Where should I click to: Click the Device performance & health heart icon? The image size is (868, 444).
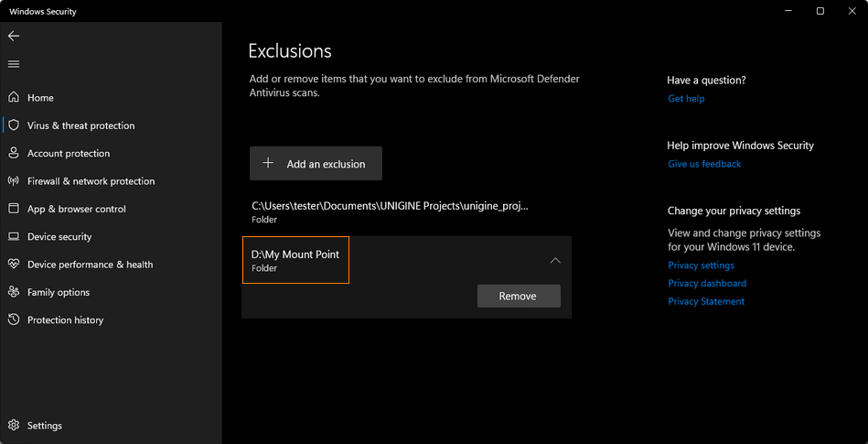point(14,265)
